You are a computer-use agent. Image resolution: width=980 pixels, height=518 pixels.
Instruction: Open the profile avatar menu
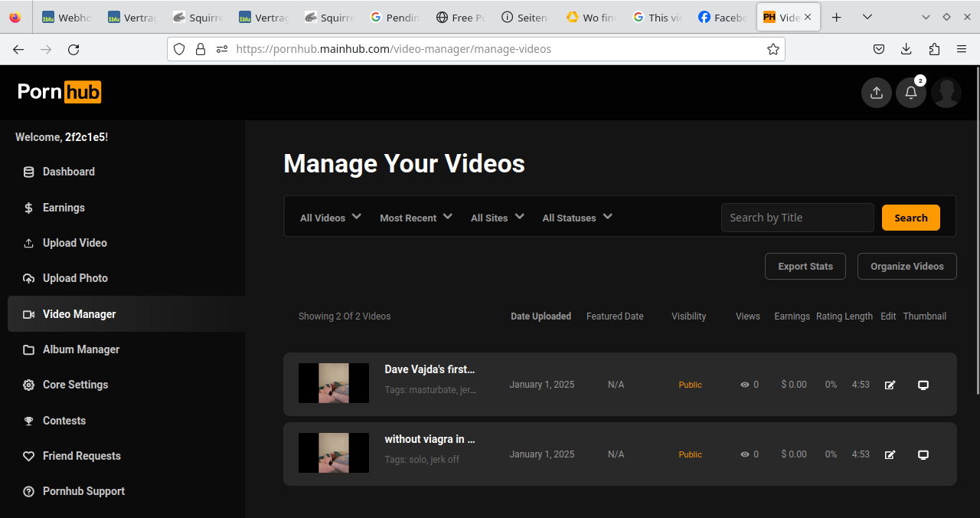[x=946, y=93]
